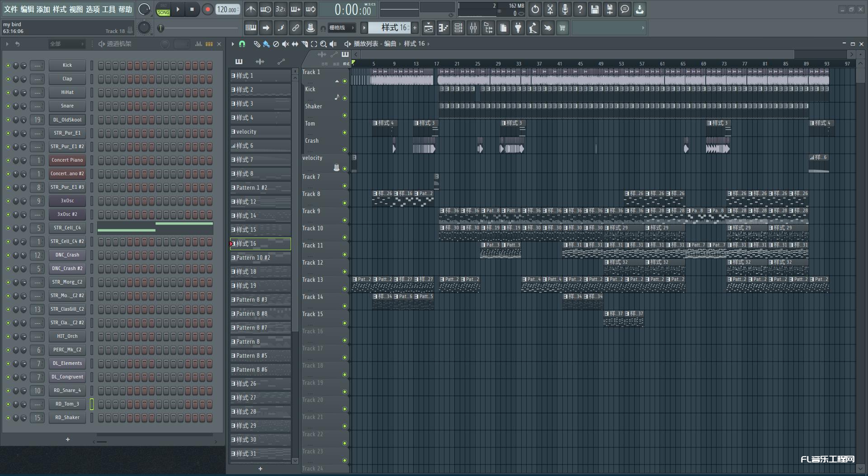The width and height of the screenshot is (868, 476).
Task: Open the channel rack options menu arrow
Action: pyautogui.click(x=7, y=44)
